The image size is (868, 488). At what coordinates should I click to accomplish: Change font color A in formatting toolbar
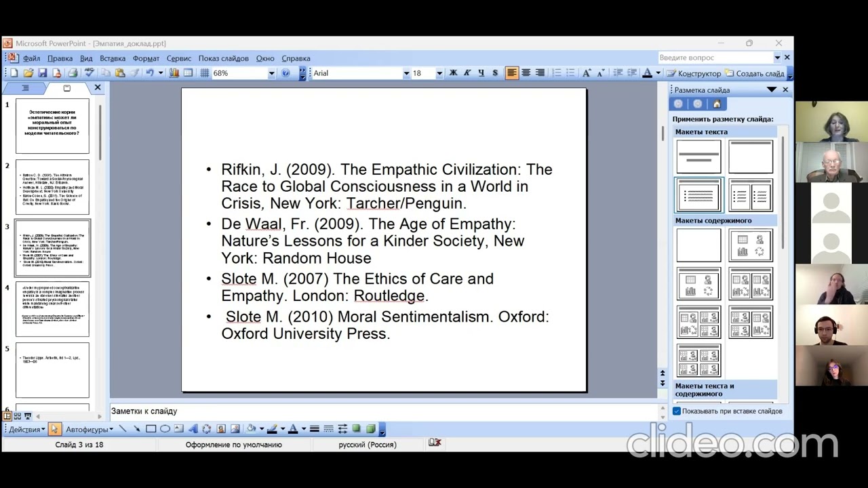648,73
